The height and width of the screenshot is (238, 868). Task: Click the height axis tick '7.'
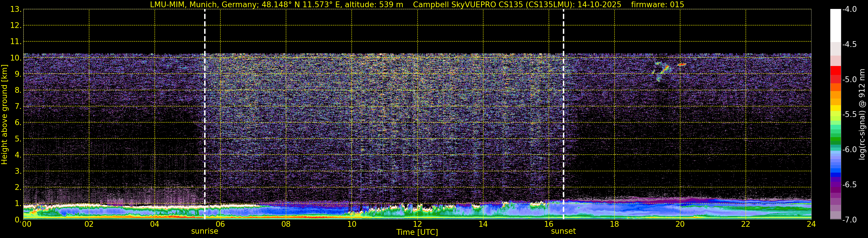click(18, 107)
